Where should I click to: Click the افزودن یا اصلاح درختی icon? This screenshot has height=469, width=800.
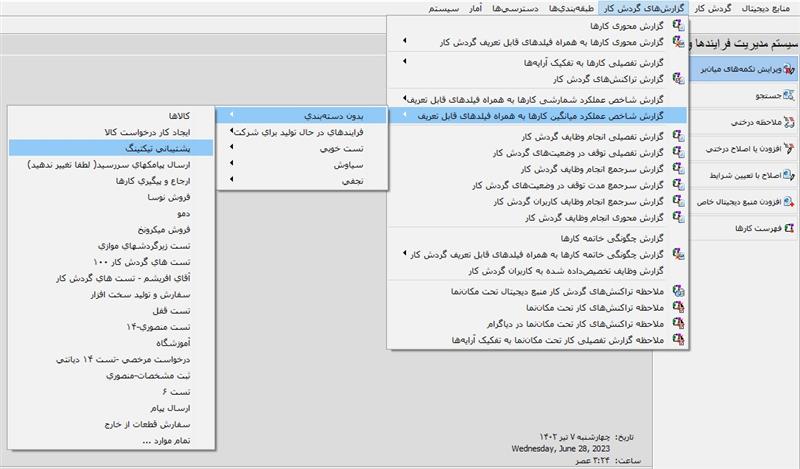click(x=790, y=148)
